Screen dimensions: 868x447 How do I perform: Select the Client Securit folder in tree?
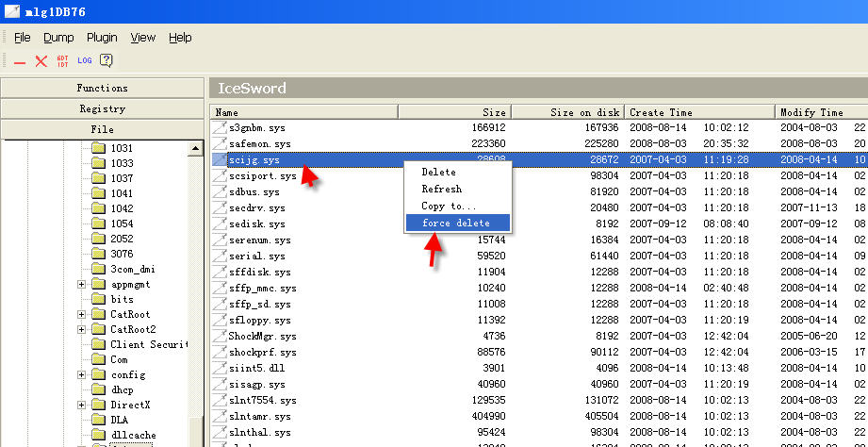click(x=148, y=344)
